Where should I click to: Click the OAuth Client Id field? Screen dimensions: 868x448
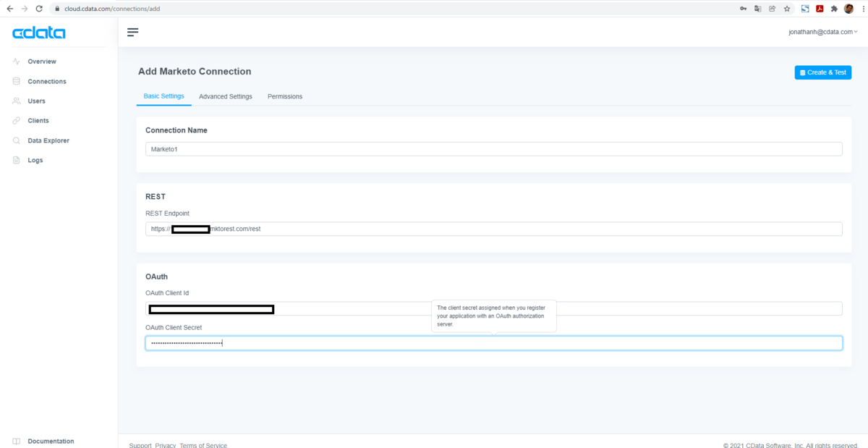point(493,308)
